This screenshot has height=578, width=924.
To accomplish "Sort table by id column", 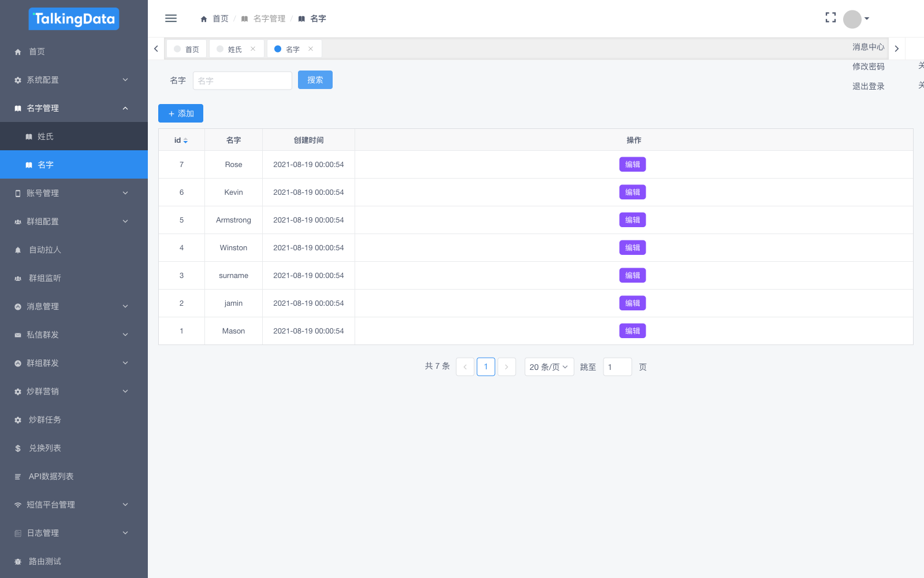I will (185, 140).
